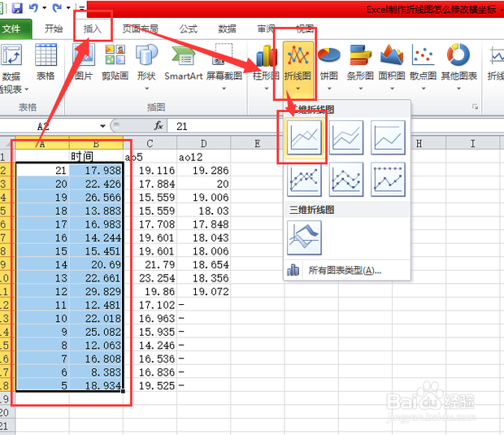Select cell containing 时间
Viewport: 504px width, 435px height.
pyautogui.click(x=96, y=157)
